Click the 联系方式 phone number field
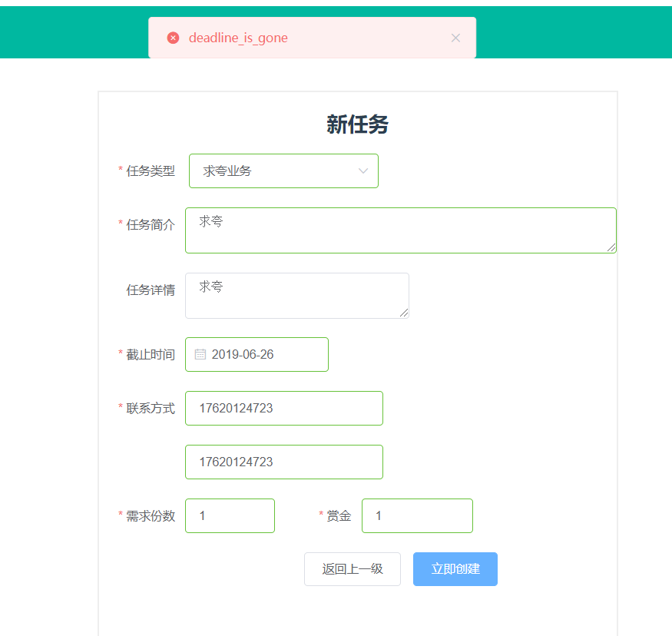The image size is (672, 636). click(x=283, y=408)
